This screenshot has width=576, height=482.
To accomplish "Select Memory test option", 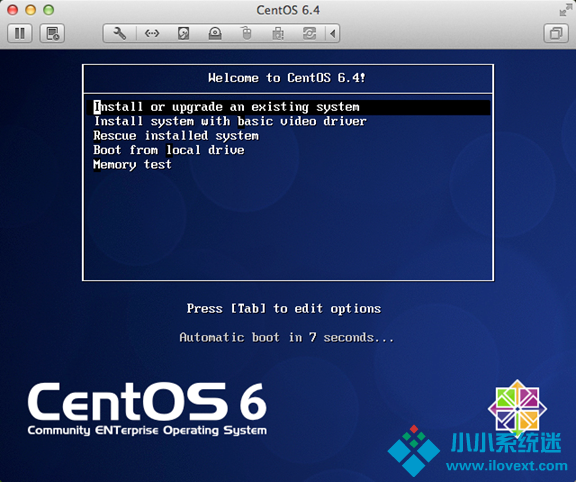I will [132, 164].
